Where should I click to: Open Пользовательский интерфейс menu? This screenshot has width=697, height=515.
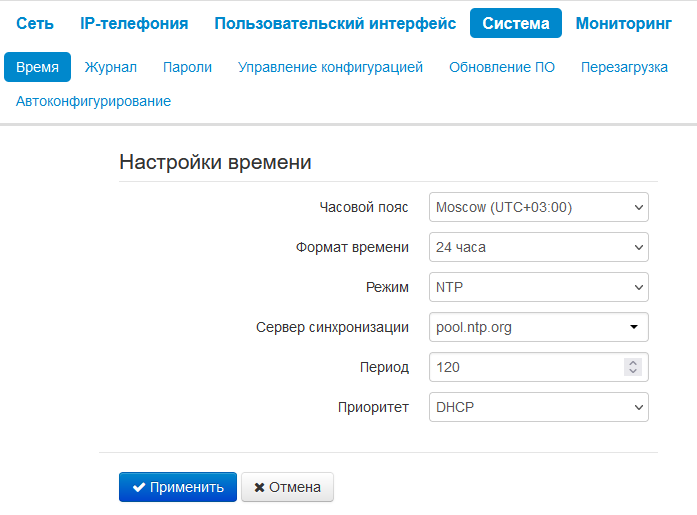click(x=335, y=23)
